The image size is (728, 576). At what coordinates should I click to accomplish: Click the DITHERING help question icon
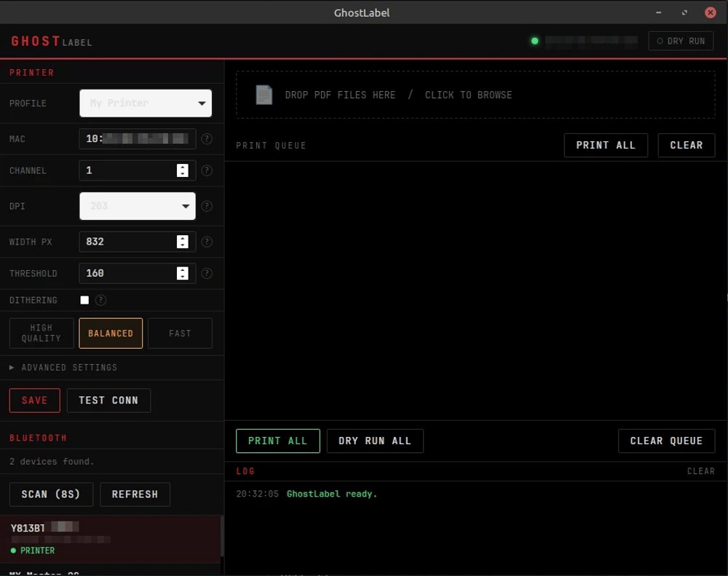(100, 300)
